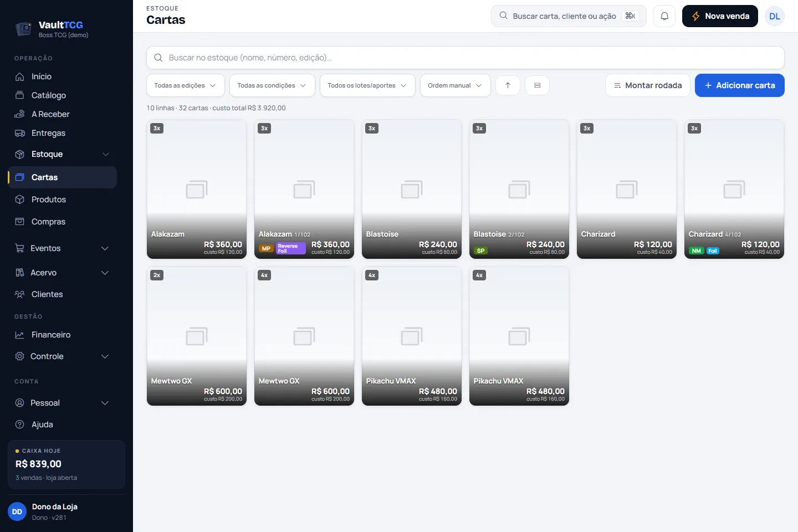Click the VaultTCG logo icon
The height and width of the screenshot is (532, 798).
pyautogui.click(x=23, y=29)
